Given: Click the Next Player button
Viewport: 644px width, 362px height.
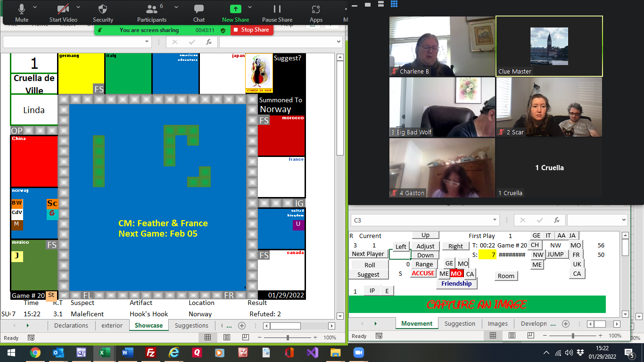Looking at the screenshot, I should point(368,254).
